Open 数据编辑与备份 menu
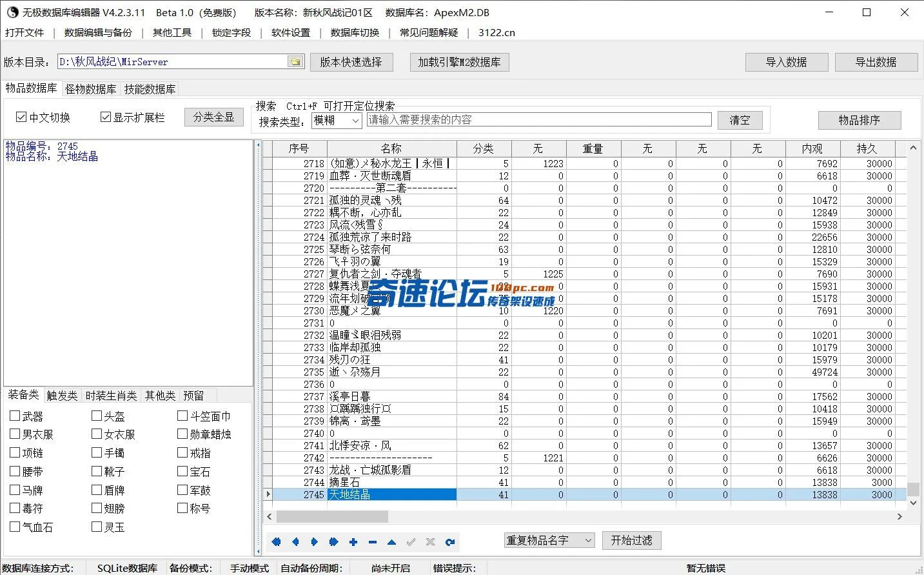Image resolution: width=924 pixels, height=575 pixels. pos(98,32)
